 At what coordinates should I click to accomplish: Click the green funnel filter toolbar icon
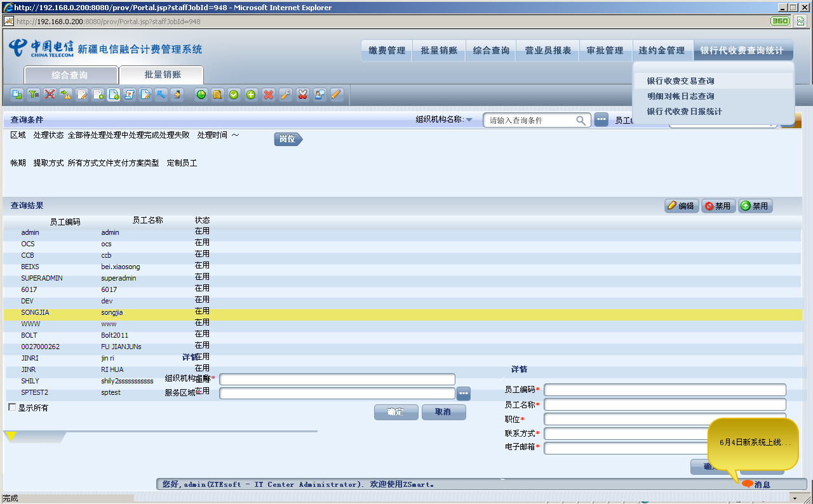click(x=33, y=95)
